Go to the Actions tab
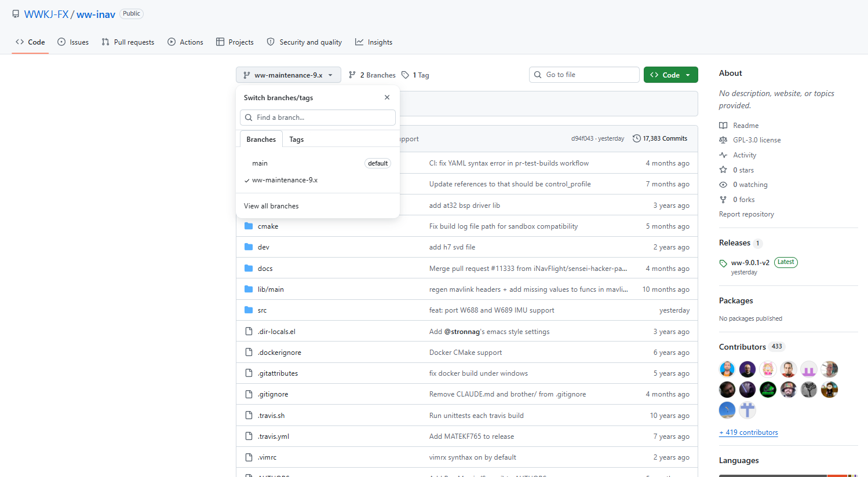 click(x=185, y=42)
